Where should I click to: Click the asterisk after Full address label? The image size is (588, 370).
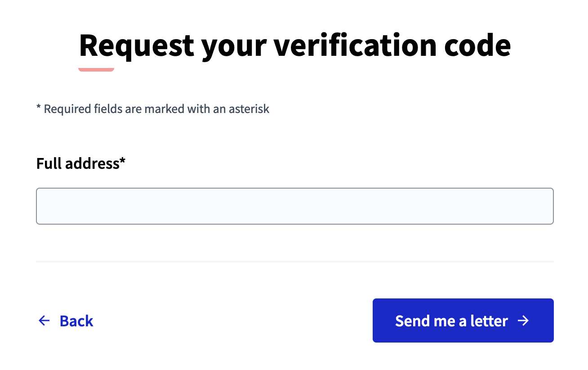point(123,162)
